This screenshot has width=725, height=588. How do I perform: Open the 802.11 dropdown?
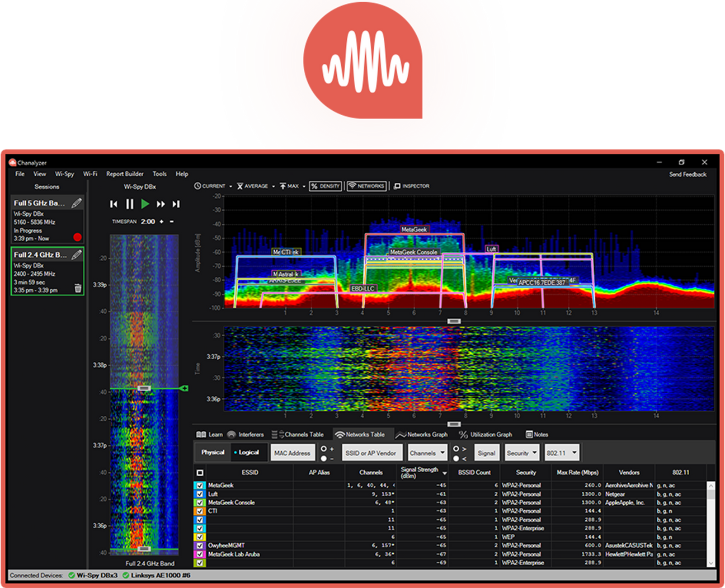pyautogui.click(x=562, y=452)
